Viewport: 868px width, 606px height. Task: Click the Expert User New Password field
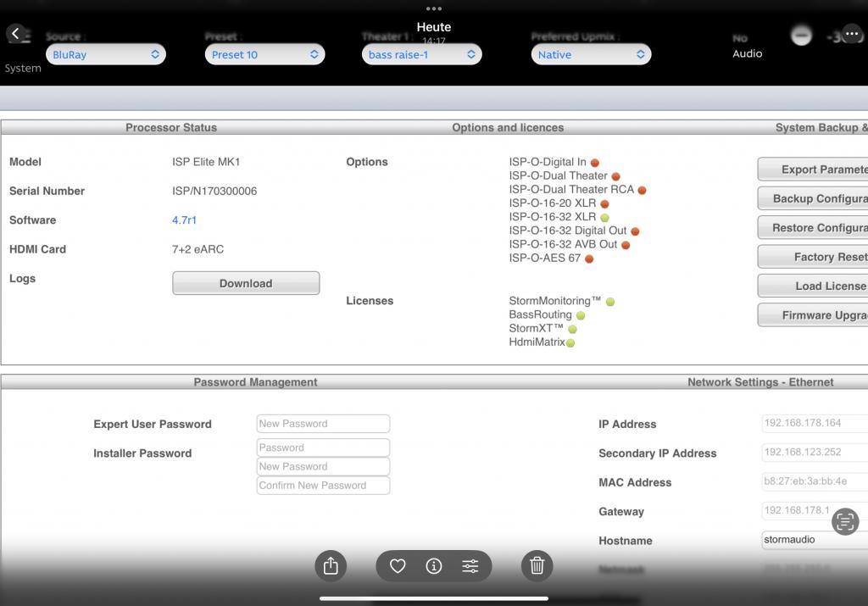tap(323, 424)
